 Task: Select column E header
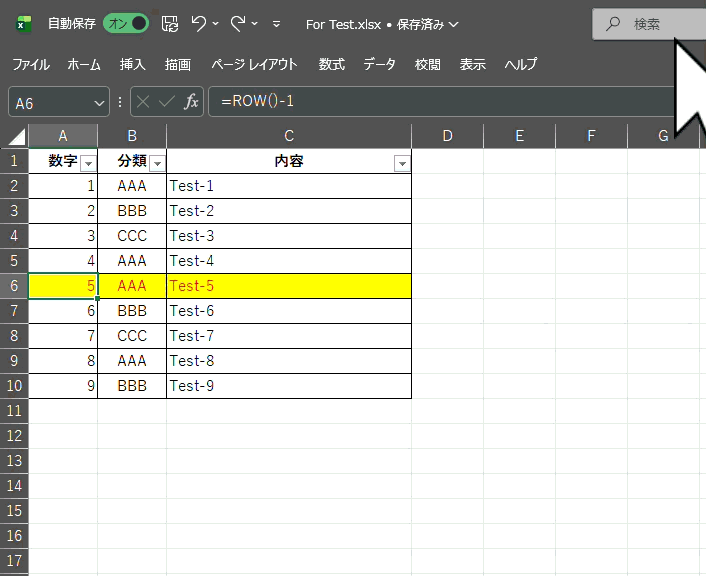[519, 136]
